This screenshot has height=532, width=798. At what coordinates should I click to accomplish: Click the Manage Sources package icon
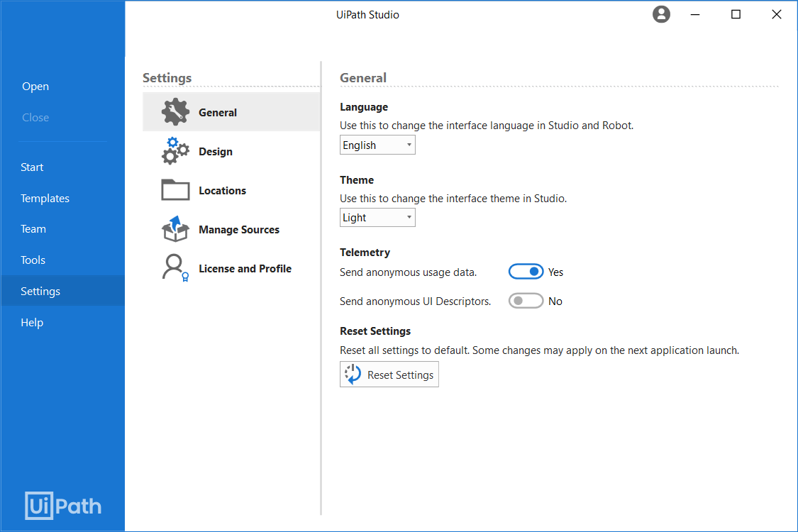point(174,228)
